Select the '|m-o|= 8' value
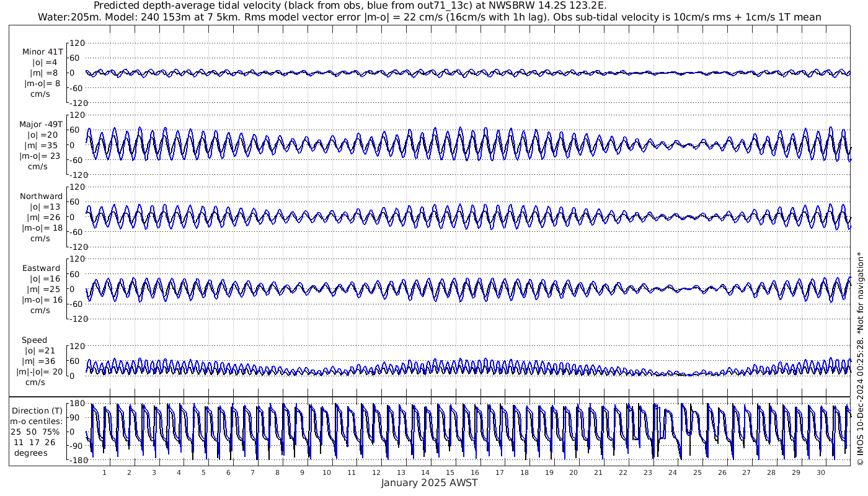The image size is (868, 496). [42, 84]
